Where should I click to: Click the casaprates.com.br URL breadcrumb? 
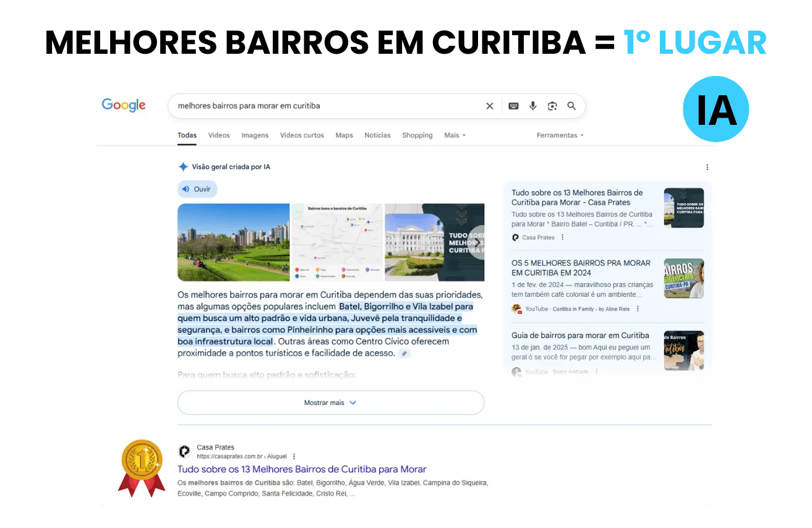point(242,456)
